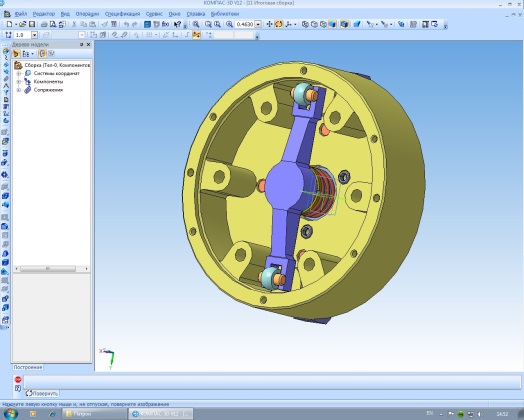524x420 pixels.
Task: Open the zoom scale 0.4630 dropdown
Action: [x=258, y=24]
